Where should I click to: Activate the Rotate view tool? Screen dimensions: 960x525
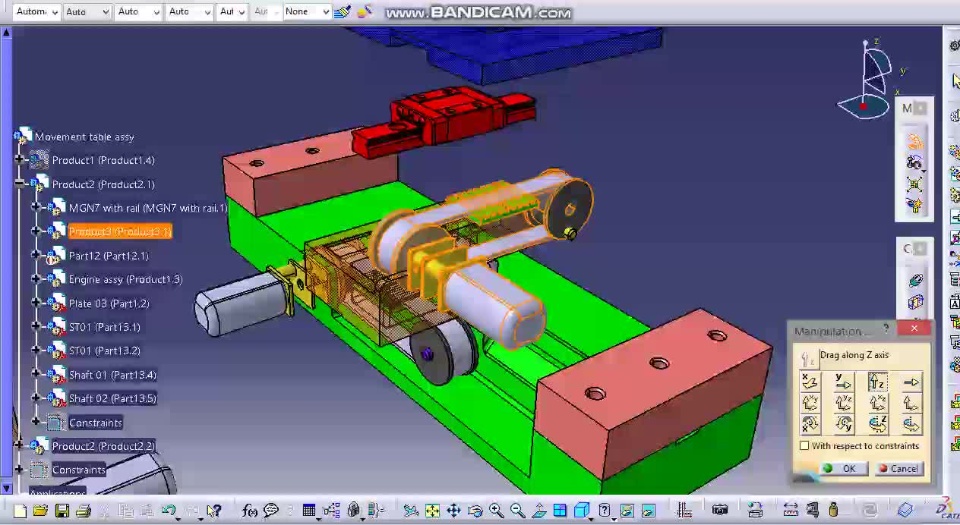(475, 510)
